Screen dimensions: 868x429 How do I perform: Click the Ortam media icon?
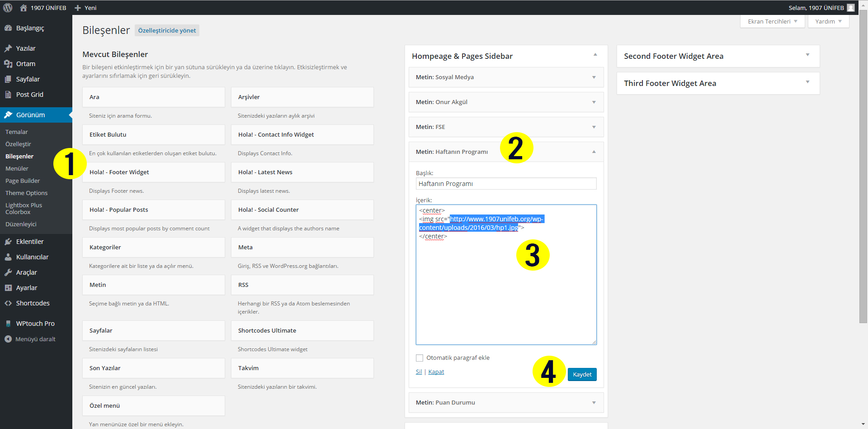click(8, 64)
